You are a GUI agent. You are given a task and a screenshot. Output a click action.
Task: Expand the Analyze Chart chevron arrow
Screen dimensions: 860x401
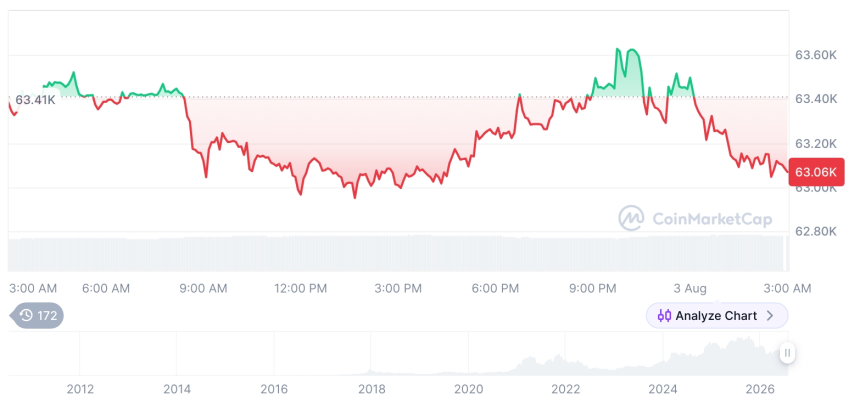coord(770,316)
